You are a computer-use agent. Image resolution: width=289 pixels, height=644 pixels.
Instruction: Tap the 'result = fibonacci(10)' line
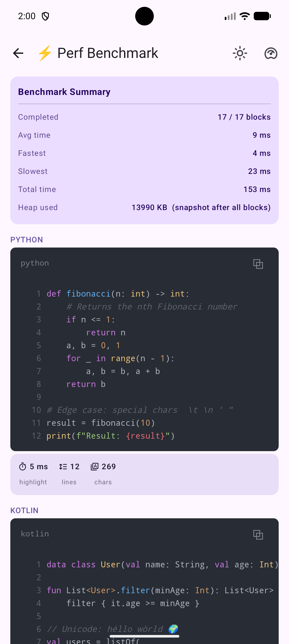101,423
